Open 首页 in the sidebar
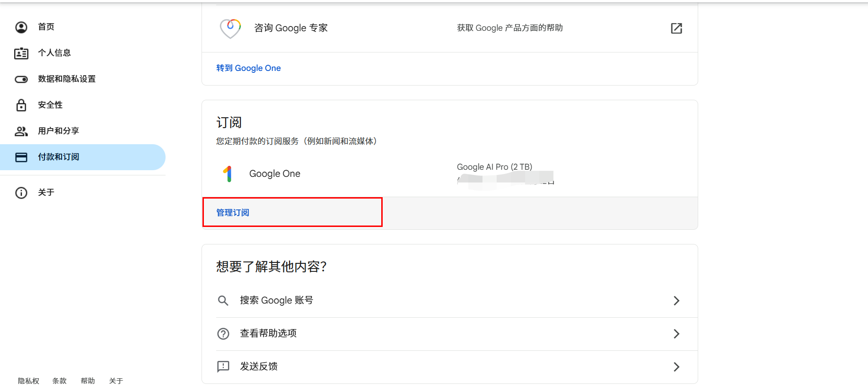868x391 pixels. (83, 27)
